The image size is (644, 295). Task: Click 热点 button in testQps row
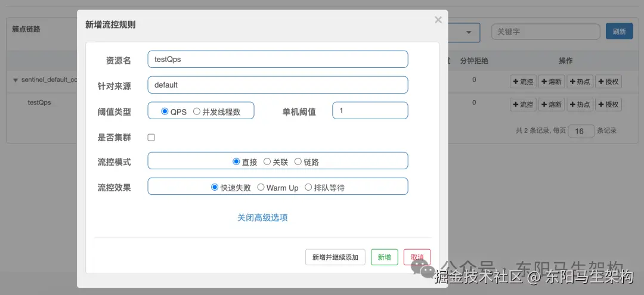point(580,105)
